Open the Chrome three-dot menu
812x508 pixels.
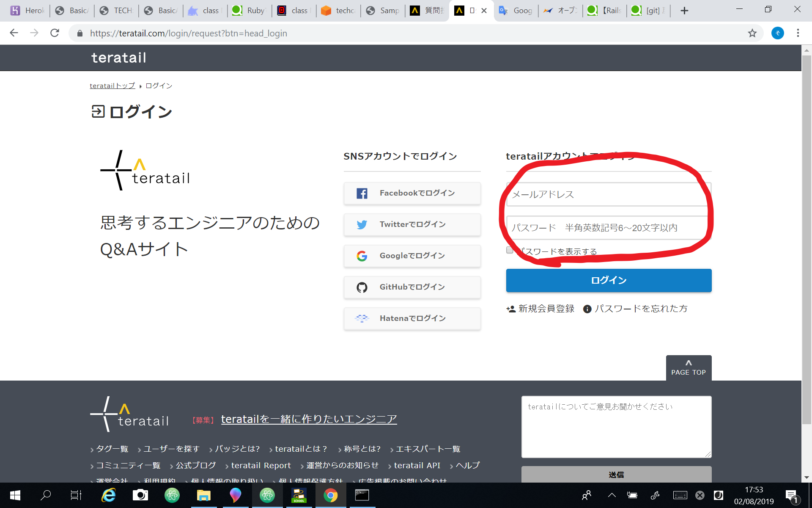[x=798, y=33]
